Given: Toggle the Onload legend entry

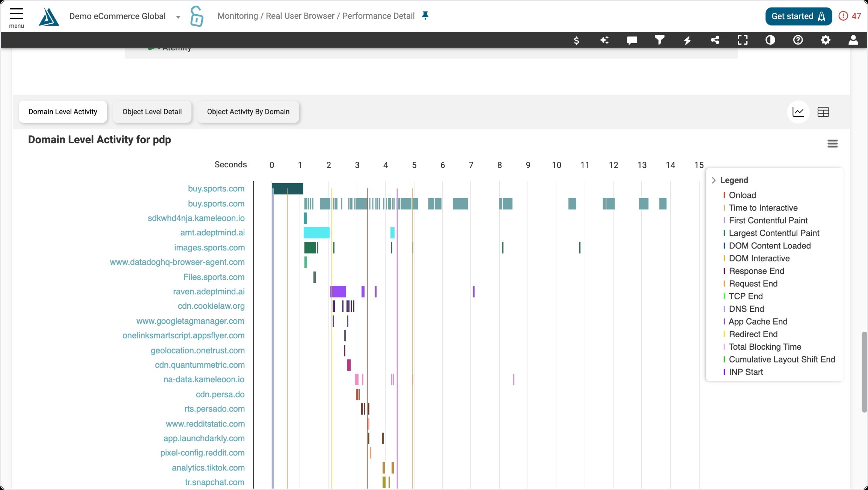Looking at the screenshot, I should (x=740, y=195).
